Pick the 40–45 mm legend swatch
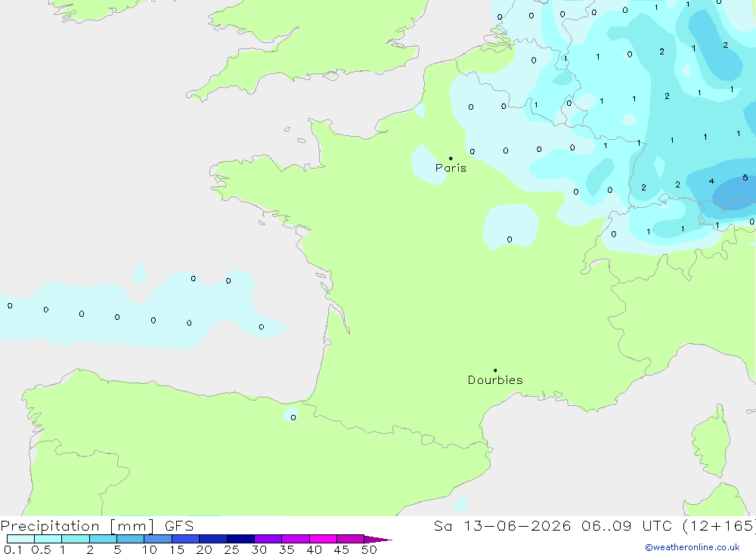Image resolution: width=756 pixels, height=554 pixels. (323, 539)
